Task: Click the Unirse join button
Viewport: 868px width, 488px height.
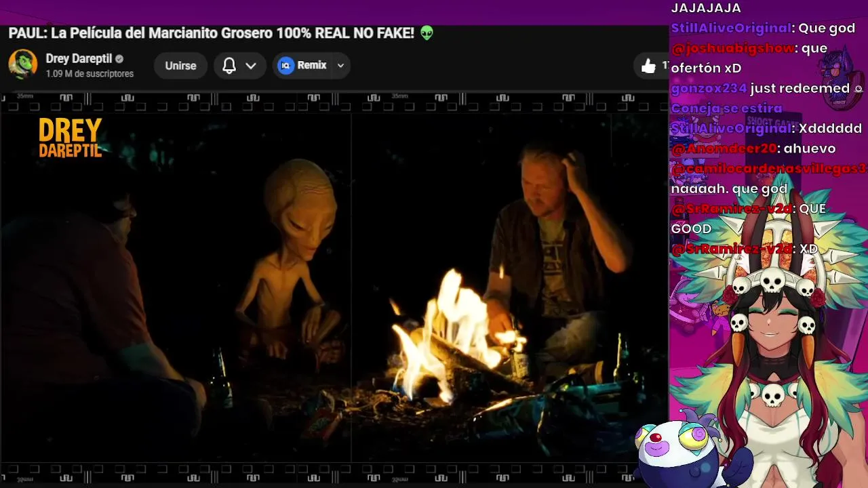Action: coord(180,66)
